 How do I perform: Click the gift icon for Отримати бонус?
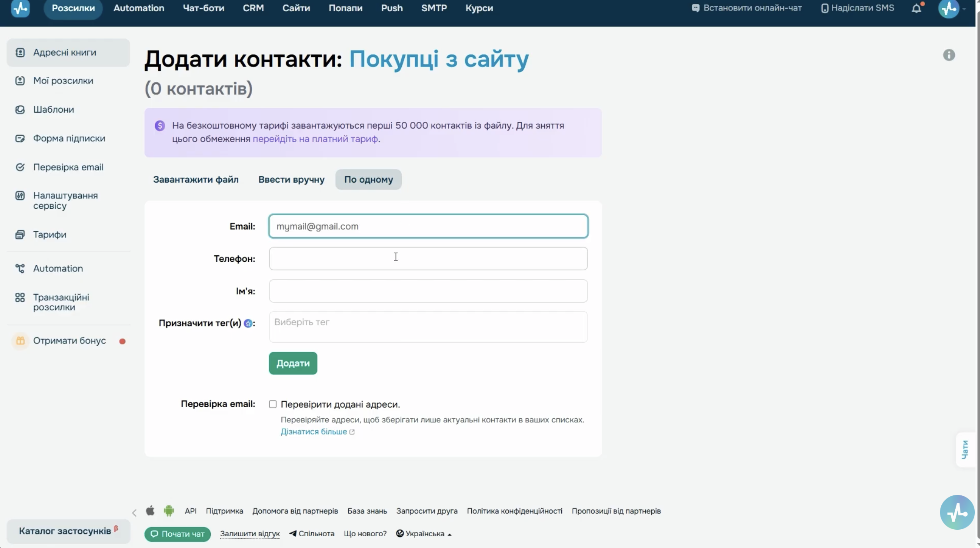20,341
